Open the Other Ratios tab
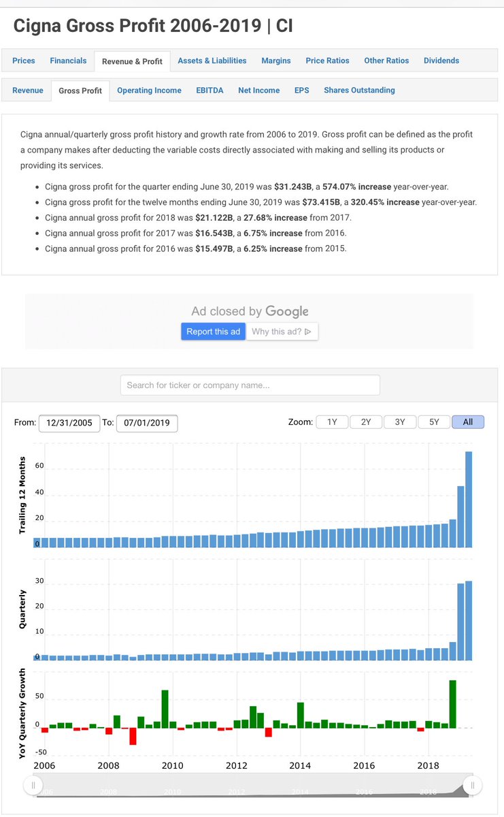 point(386,61)
